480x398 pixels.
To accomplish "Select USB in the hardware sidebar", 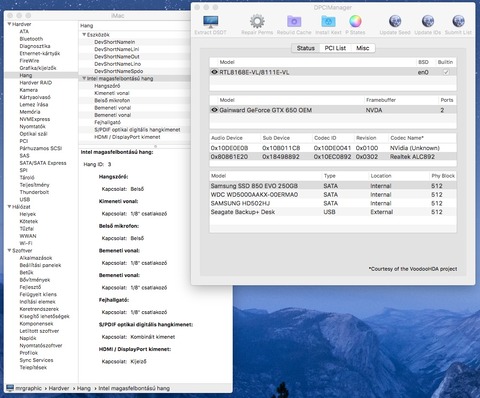I will pos(25,199).
